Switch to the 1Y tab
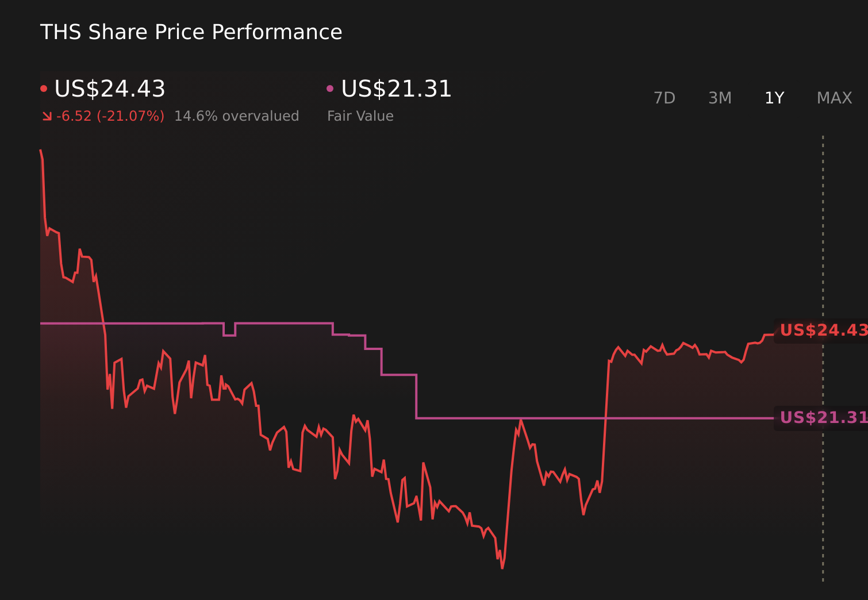Screen dimensions: 868x600 [x=774, y=98]
